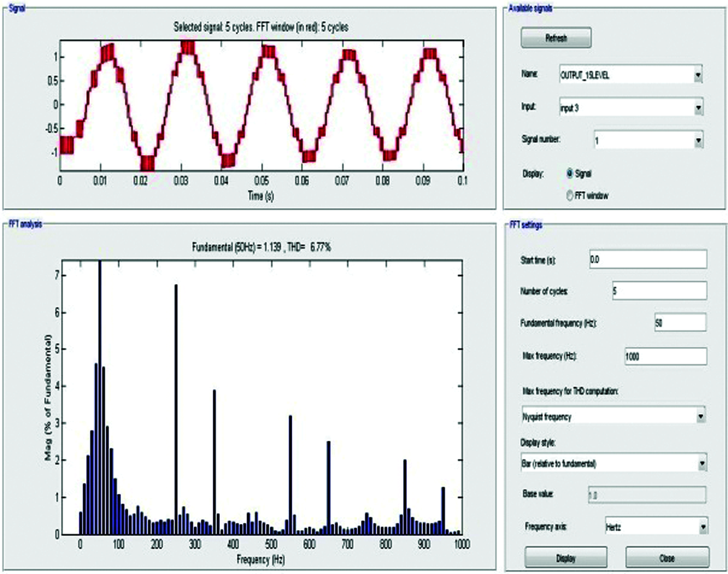Select the Signal display radio button
The width and height of the screenshot is (728, 574).
pyautogui.click(x=570, y=173)
